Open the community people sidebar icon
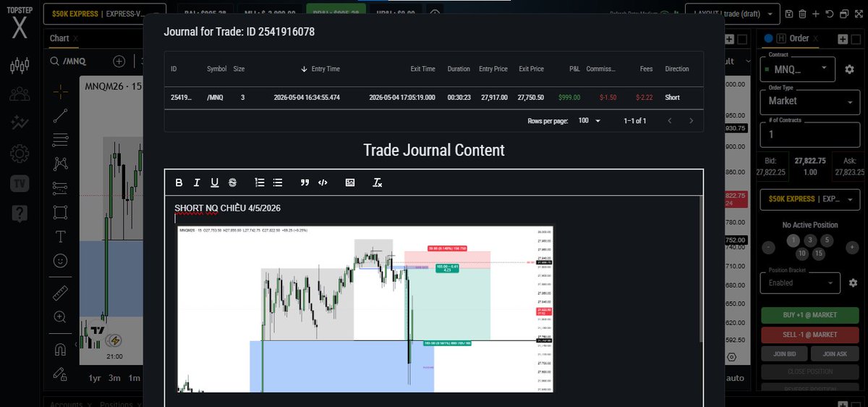 pyautogui.click(x=20, y=94)
